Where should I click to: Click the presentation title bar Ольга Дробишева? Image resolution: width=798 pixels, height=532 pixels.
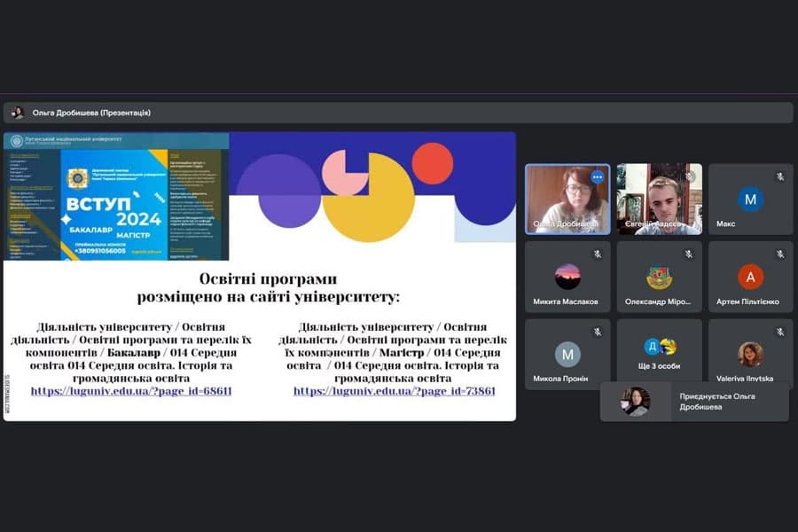[x=398, y=113]
